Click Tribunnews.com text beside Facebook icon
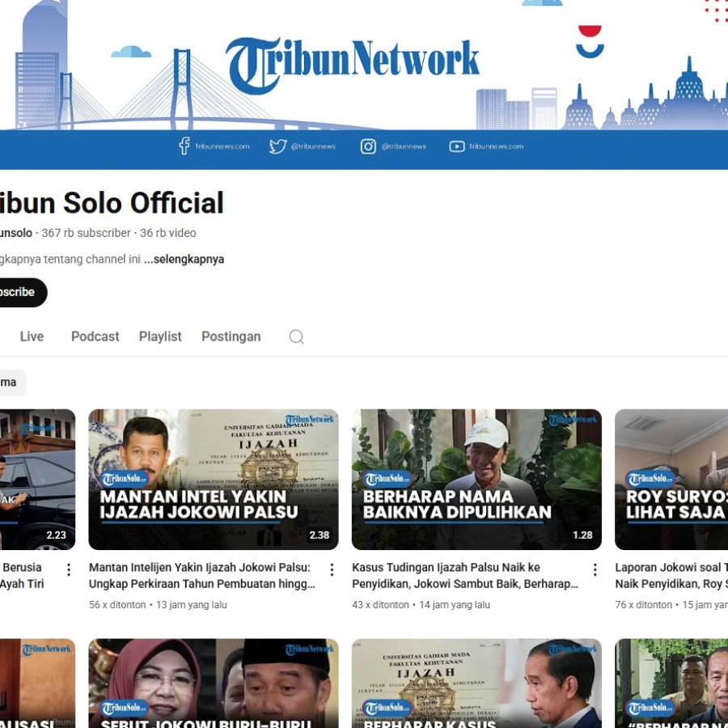The height and width of the screenshot is (728, 728). (x=222, y=146)
